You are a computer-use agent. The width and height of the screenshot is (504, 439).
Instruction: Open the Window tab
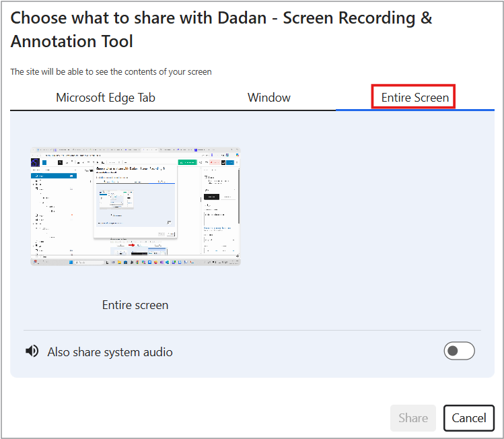269,98
